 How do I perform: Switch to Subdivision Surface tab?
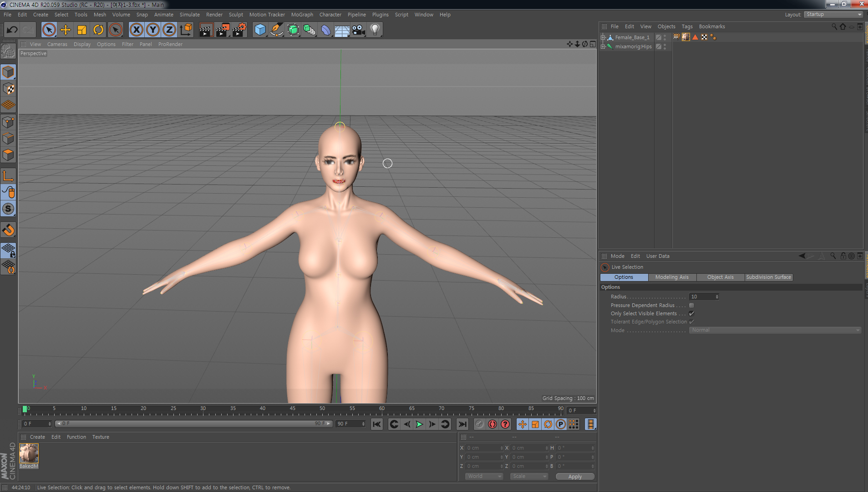point(769,277)
